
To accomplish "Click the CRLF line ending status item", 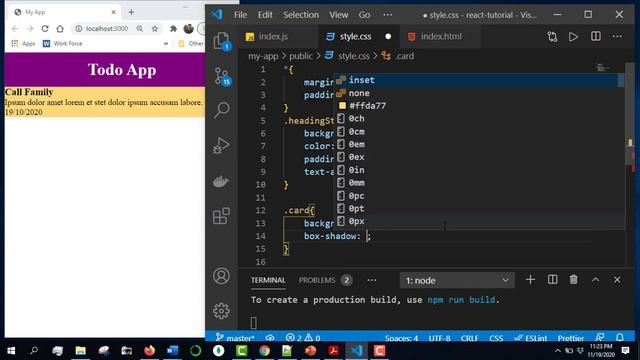I will [469, 338].
